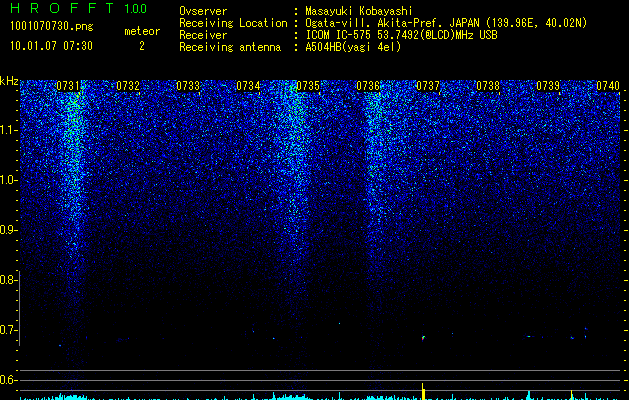This screenshot has height=400, width=629.
Task: Click the 0.8 kHz axis label
Action: coord(8,280)
